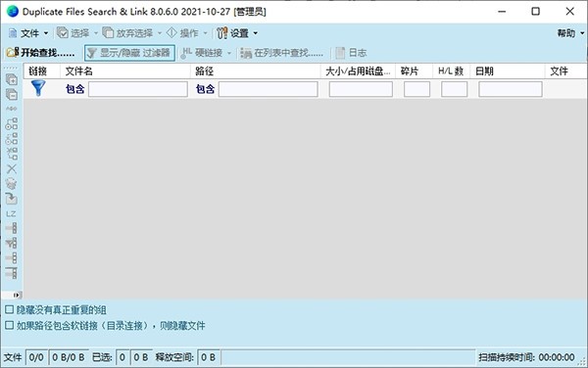Viewport: 588px width, 368px height.
Task: Open the Deselect (放弃选择) dropdown arrow
Action: click(160, 33)
